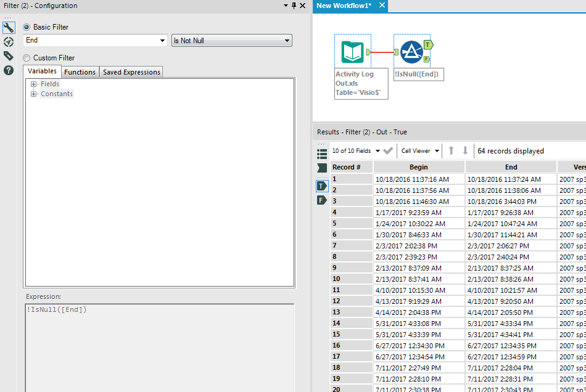Switch to the Saved Expressions tab
Image resolution: width=586 pixels, height=392 pixels.
[131, 72]
